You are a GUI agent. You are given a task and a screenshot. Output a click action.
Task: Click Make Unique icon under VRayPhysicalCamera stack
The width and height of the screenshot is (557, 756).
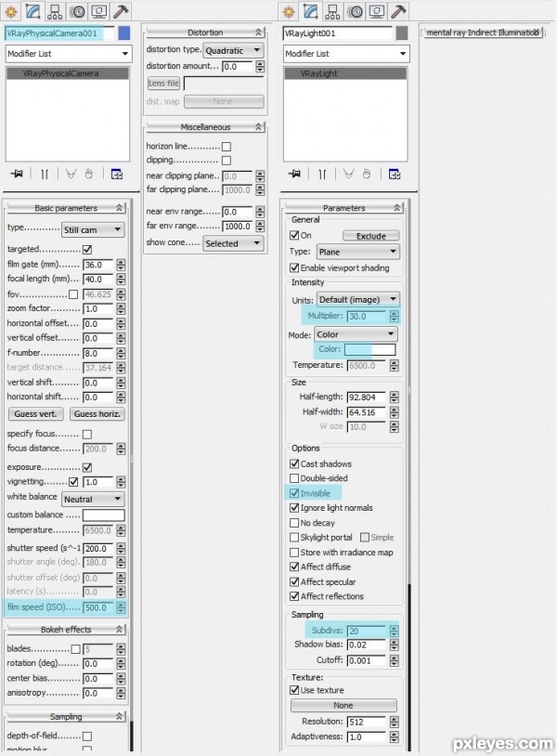pos(71,174)
